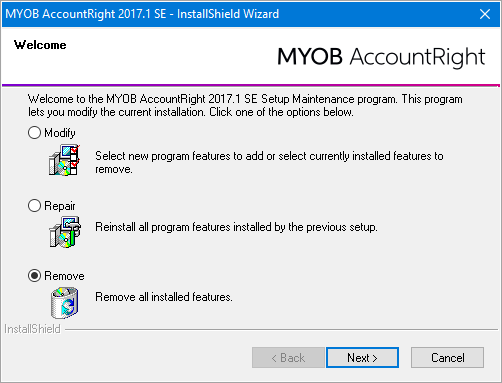Click the Remove option label text
Image resolution: width=502 pixels, height=383 pixels.
tap(64, 276)
